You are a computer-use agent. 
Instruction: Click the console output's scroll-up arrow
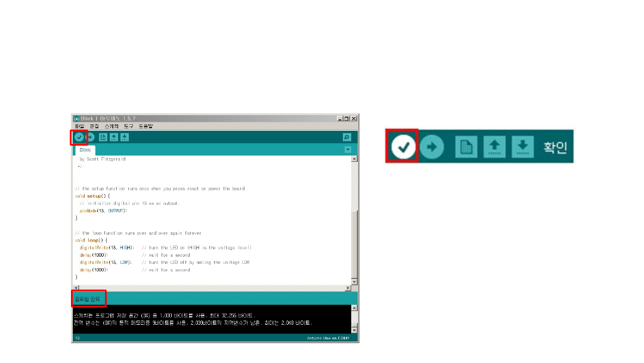tap(354, 308)
